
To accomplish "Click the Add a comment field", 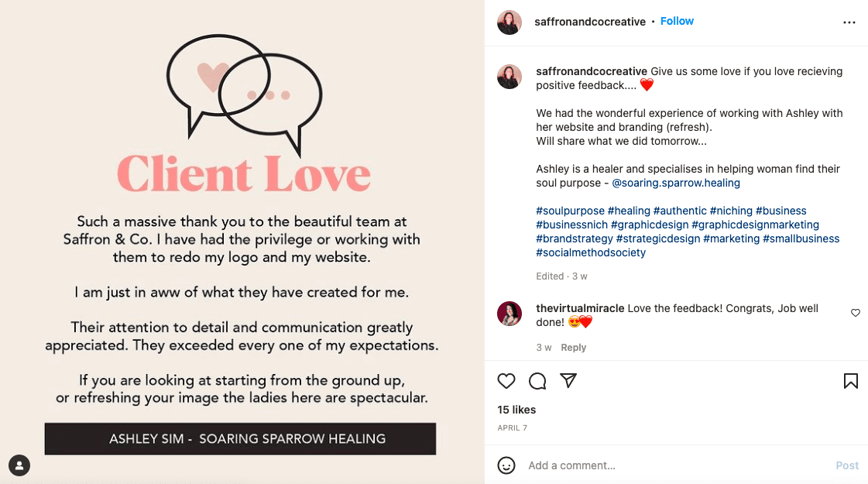I will 666,465.
